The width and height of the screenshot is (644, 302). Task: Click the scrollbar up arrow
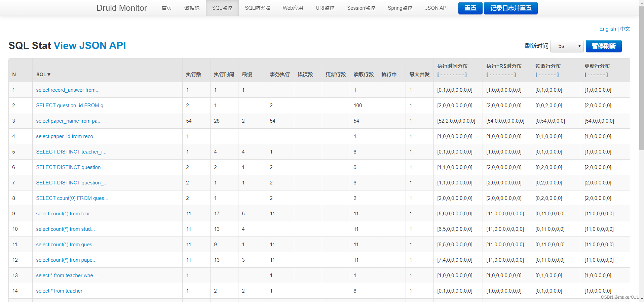tap(641, 3)
